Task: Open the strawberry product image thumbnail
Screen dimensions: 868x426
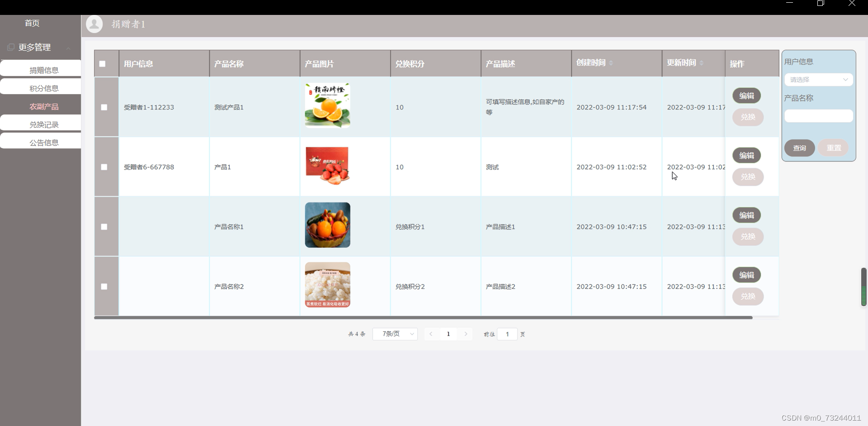Action: pos(327,166)
